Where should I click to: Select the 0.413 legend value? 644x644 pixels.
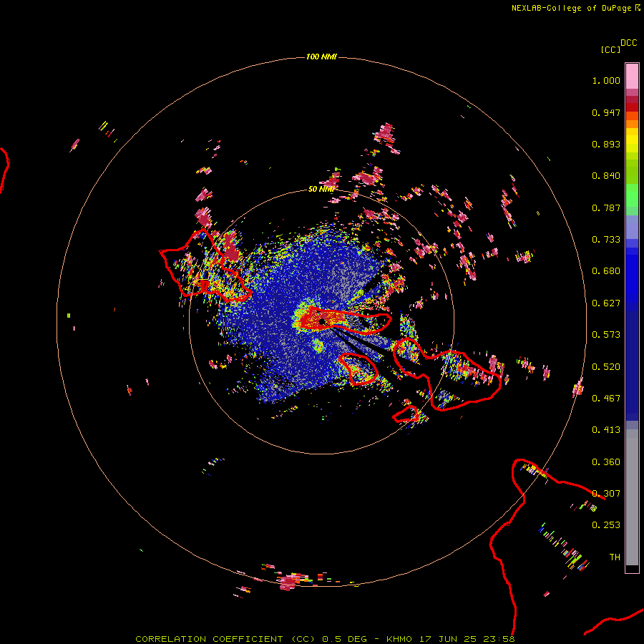(x=606, y=430)
